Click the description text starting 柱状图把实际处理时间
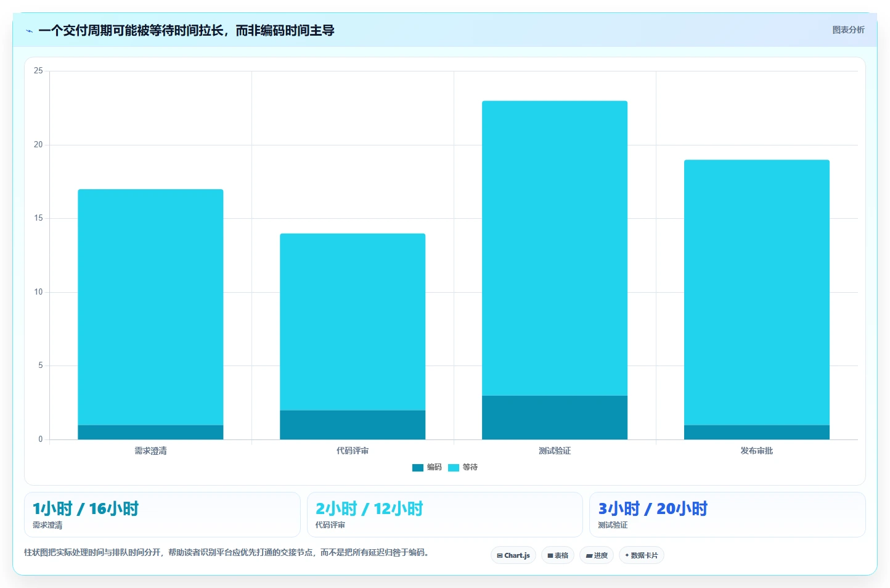This screenshot has width=890, height=588. coord(226,552)
